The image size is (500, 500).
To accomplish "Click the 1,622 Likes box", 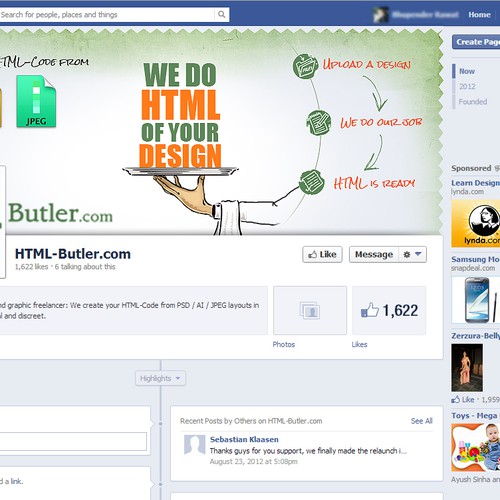I will pyautogui.click(x=389, y=310).
